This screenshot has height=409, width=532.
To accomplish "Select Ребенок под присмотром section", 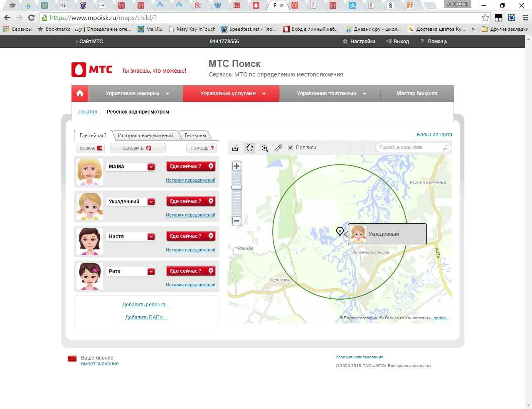I will (x=138, y=112).
